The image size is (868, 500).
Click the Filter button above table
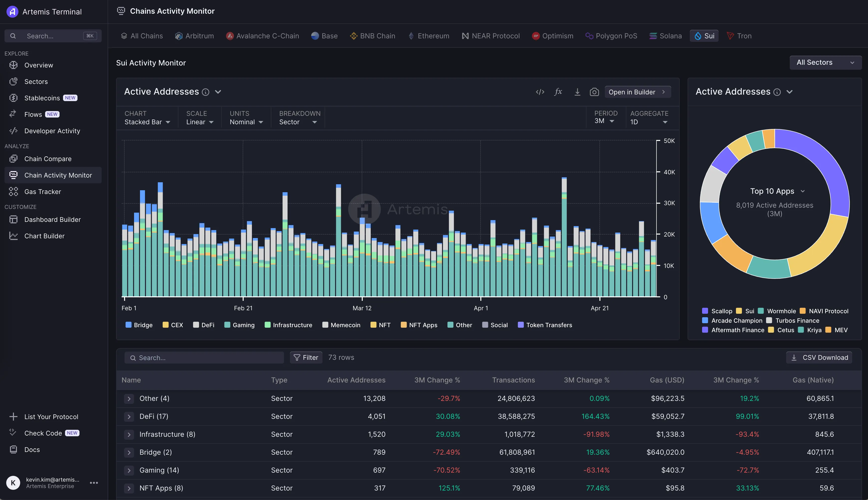click(306, 358)
